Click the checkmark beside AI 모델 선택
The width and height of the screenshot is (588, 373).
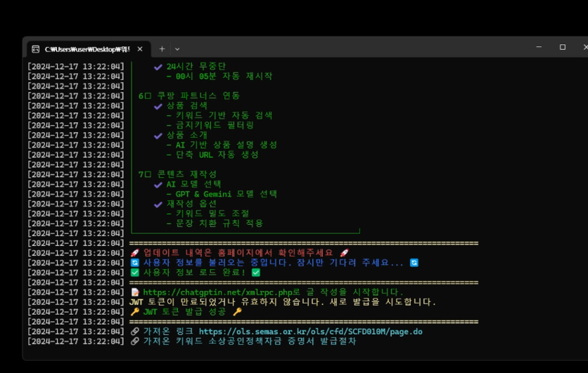(158, 185)
